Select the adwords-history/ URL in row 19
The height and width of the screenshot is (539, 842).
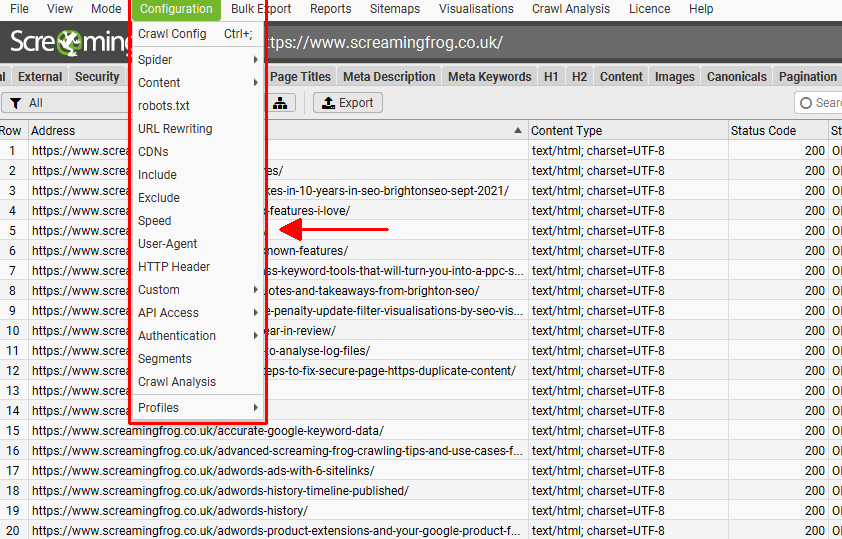[x=170, y=511]
